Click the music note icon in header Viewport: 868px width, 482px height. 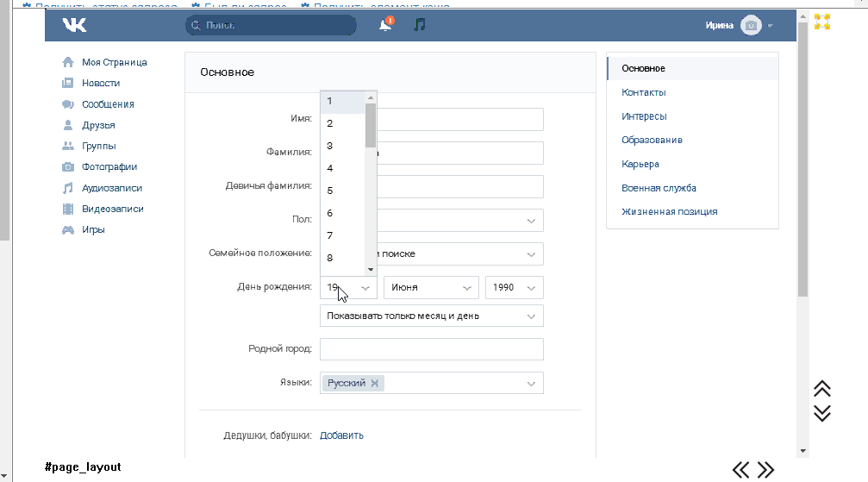(x=420, y=25)
